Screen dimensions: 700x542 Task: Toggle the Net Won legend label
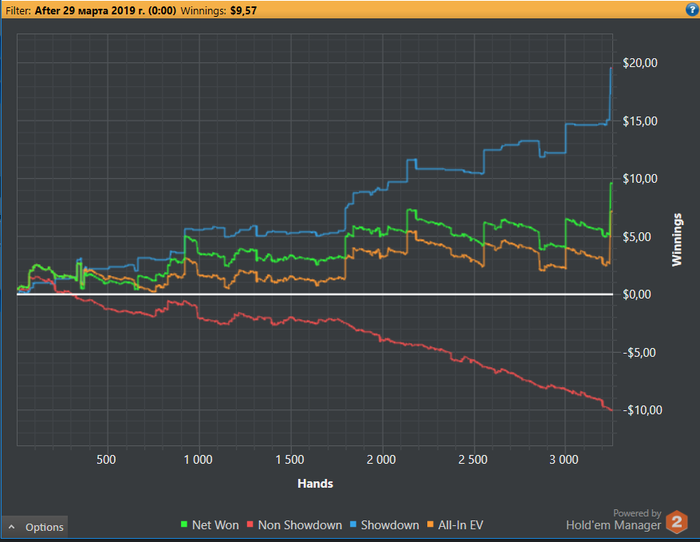coord(215,525)
